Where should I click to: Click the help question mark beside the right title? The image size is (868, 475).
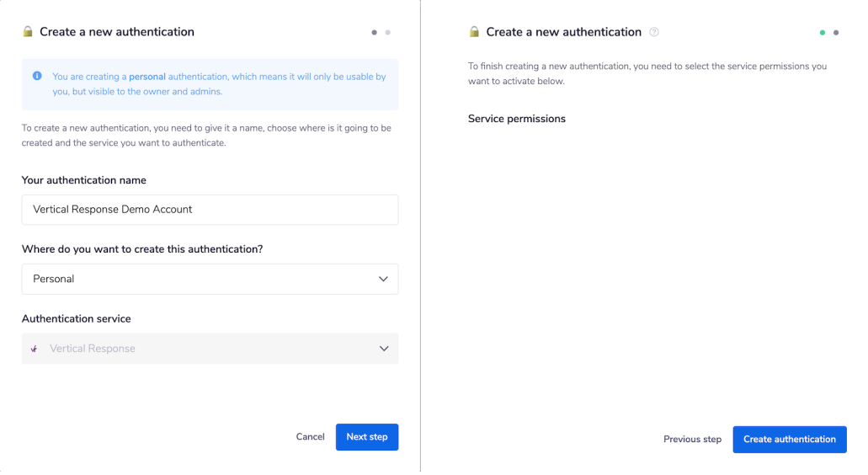654,32
